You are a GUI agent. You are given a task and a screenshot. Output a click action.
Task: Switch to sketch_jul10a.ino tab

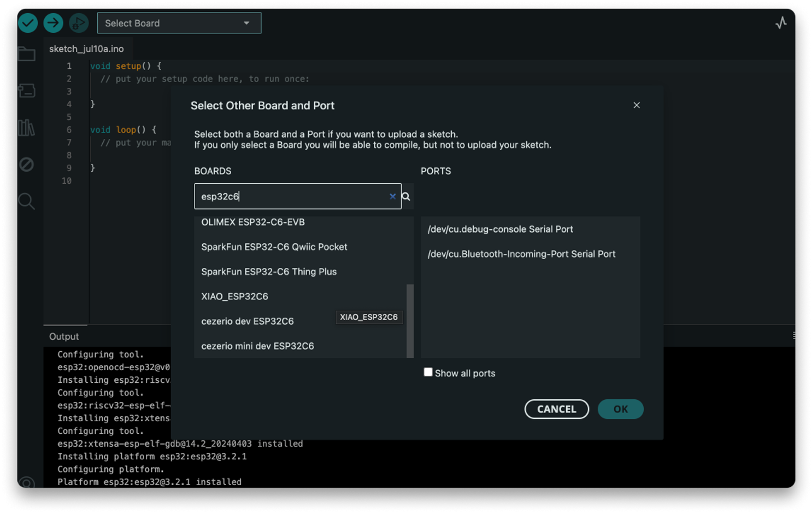pos(86,49)
